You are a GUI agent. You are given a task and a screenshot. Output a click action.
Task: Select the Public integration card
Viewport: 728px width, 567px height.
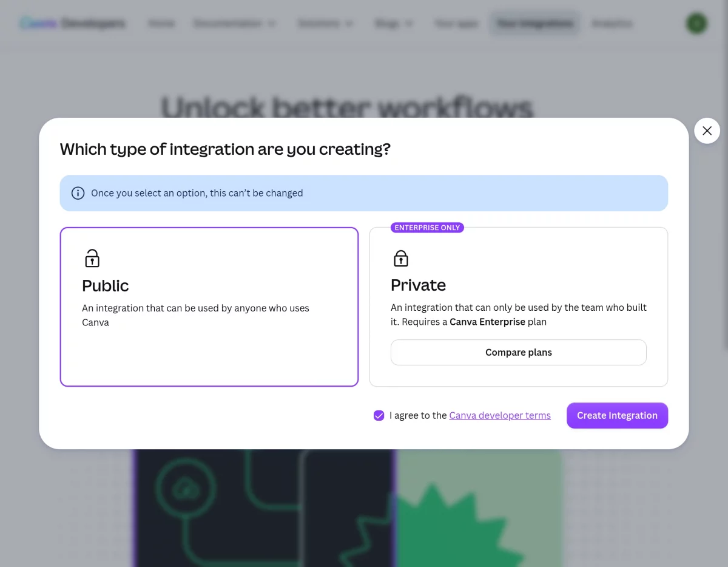click(x=209, y=307)
